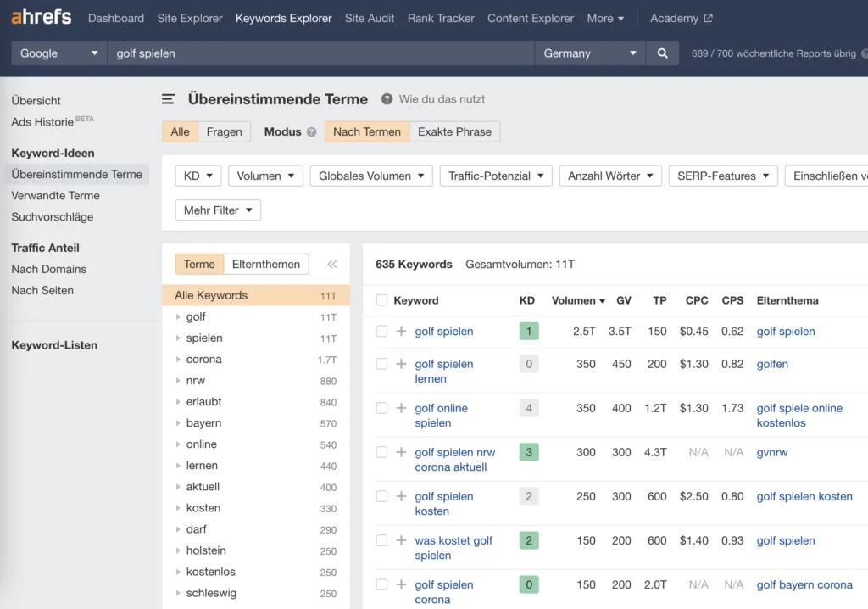The width and height of the screenshot is (868, 609).
Task: Check the 'was kostet golf spielen' checkbox
Action: [x=381, y=540]
